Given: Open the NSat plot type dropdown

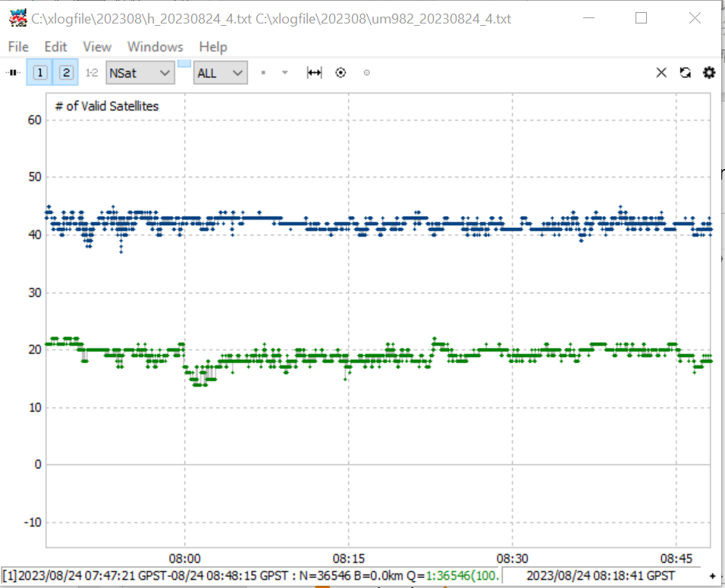Looking at the screenshot, I should (x=140, y=73).
